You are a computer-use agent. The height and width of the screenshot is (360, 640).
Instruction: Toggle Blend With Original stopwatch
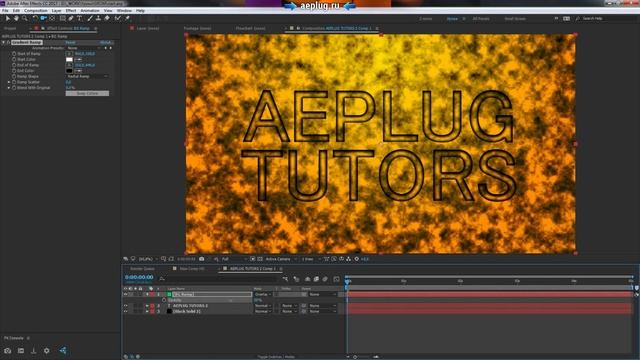click(14, 88)
